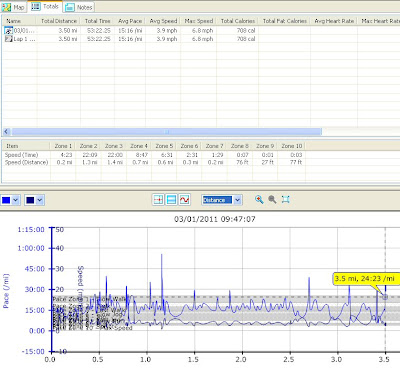Click the Zone 5 column header
The image size is (400, 368).
(164, 146)
